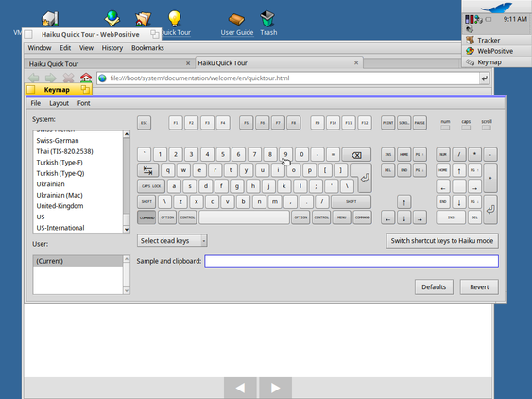Select Keymap in the Deskbar
532x399 pixels.
coord(497,62)
